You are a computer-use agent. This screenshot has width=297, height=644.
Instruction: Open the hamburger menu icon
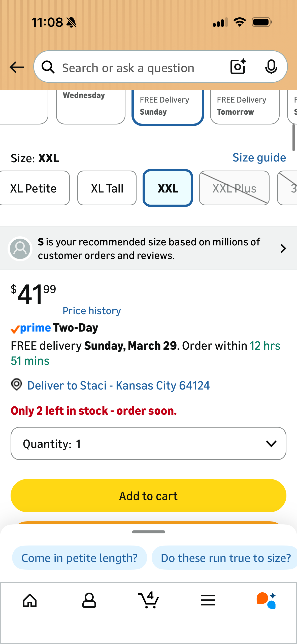coord(208,600)
